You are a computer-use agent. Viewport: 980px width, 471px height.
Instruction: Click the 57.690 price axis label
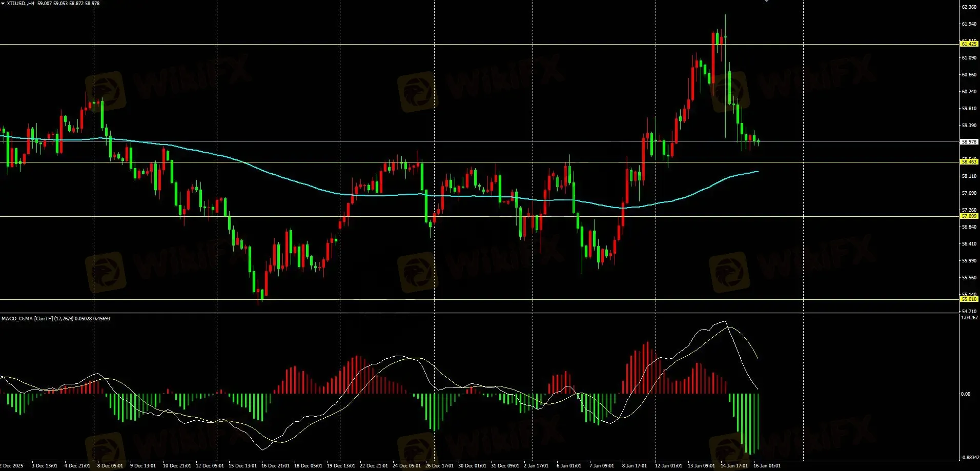point(969,193)
